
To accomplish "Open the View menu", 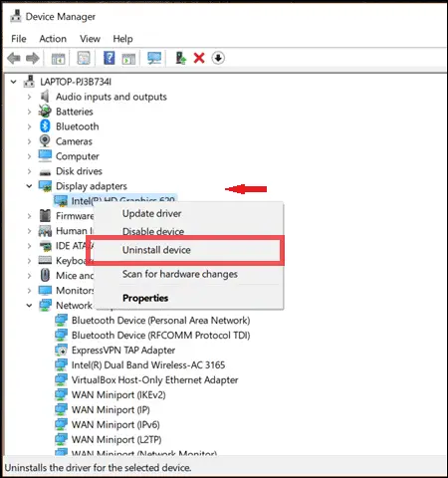I will pyautogui.click(x=90, y=39).
